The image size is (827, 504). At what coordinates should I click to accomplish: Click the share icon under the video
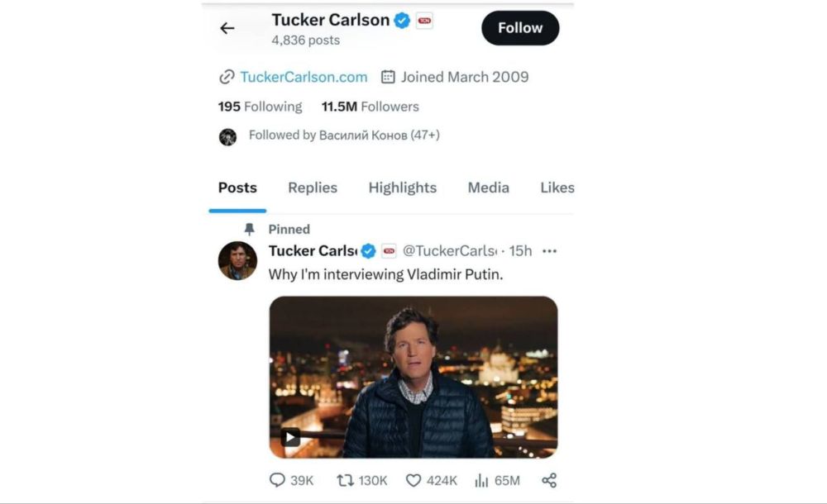(549, 480)
